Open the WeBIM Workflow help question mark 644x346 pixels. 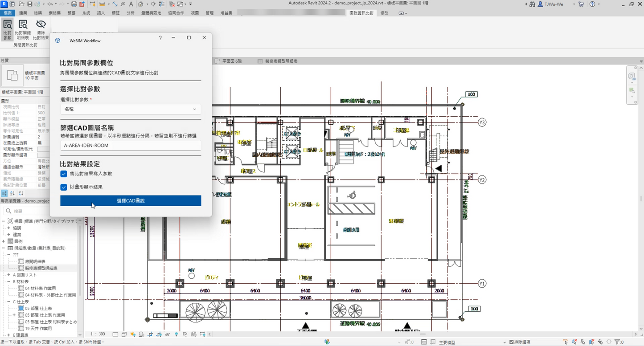(160, 38)
